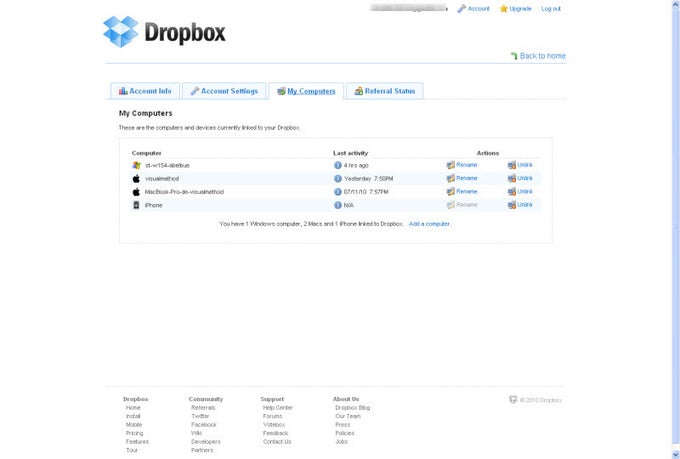The image size is (680, 459).
Task: Click the wrench icon beside Account
Action: [461, 9]
